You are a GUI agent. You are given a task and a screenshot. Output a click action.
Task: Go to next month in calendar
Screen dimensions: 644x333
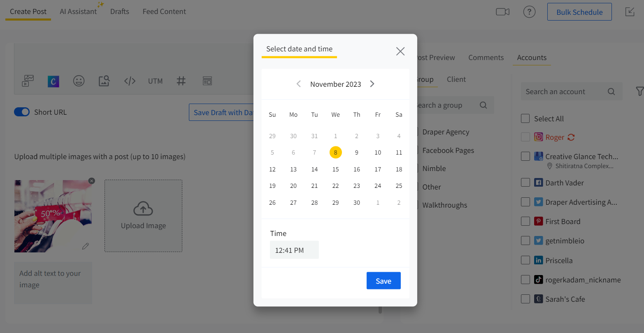point(372,84)
